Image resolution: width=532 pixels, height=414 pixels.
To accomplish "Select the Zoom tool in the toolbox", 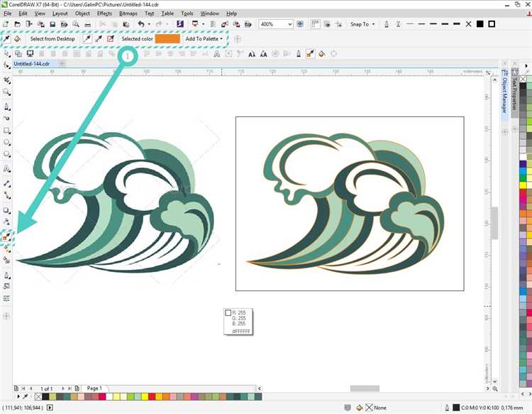I will 6,92.
